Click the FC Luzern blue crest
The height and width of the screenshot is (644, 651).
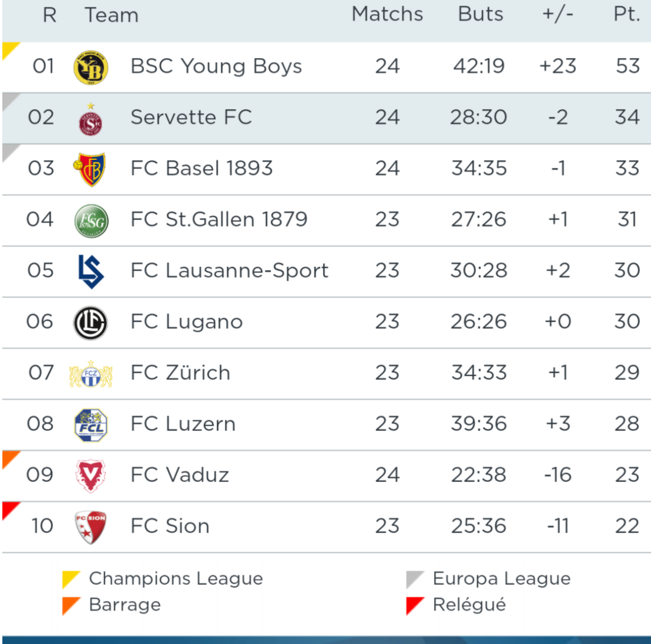(90, 425)
